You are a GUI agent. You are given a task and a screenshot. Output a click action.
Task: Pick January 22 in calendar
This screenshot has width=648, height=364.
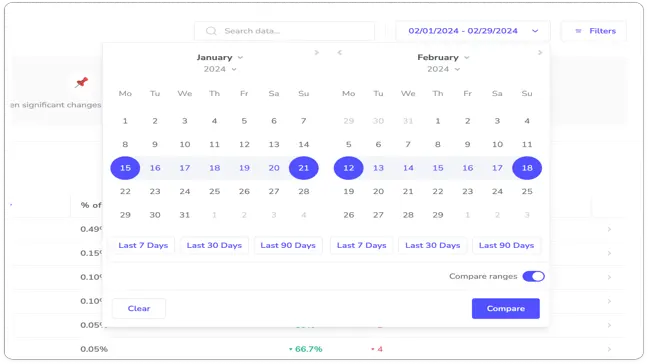tap(125, 192)
